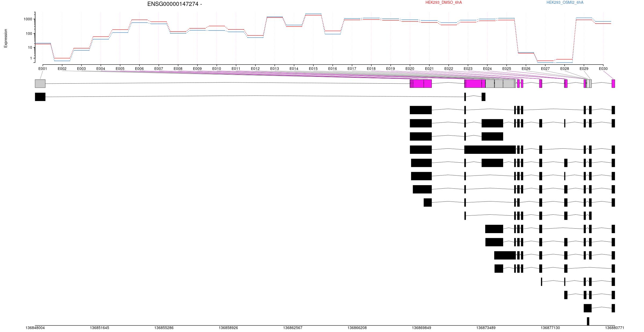
Task: Click genomic coordinate 136862567
Action: pos(293,328)
